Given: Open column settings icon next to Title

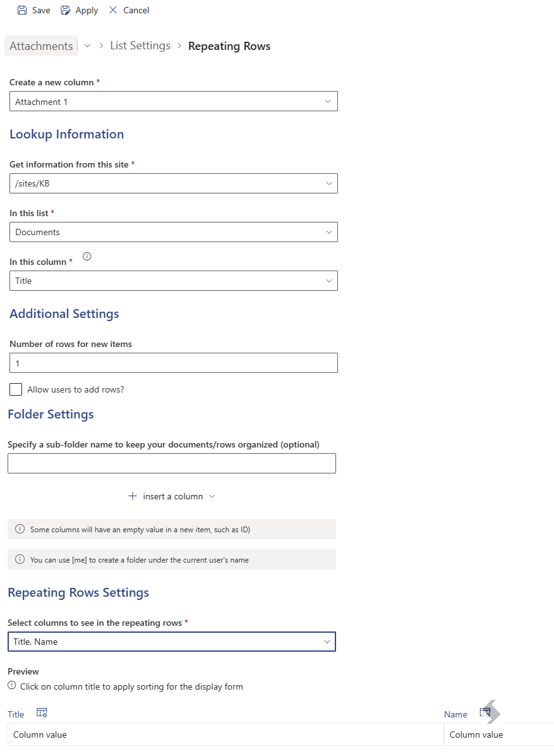Looking at the screenshot, I should pyautogui.click(x=42, y=712).
